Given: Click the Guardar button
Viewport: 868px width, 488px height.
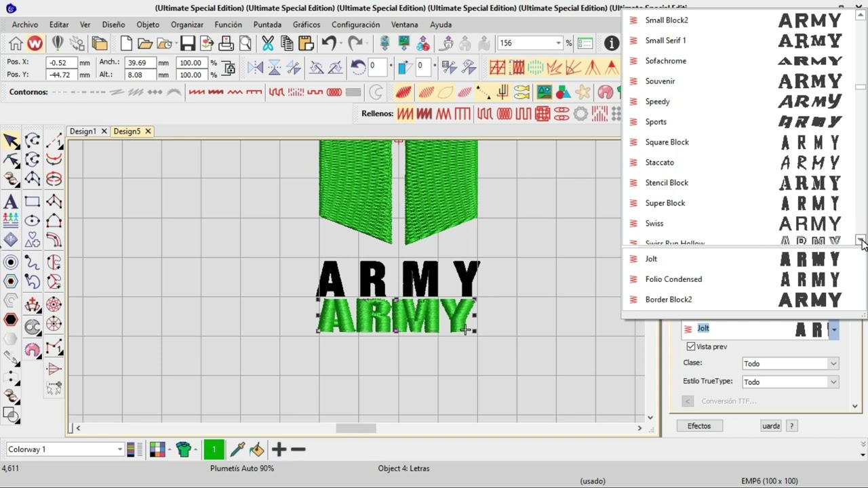Looking at the screenshot, I should tap(770, 426).
